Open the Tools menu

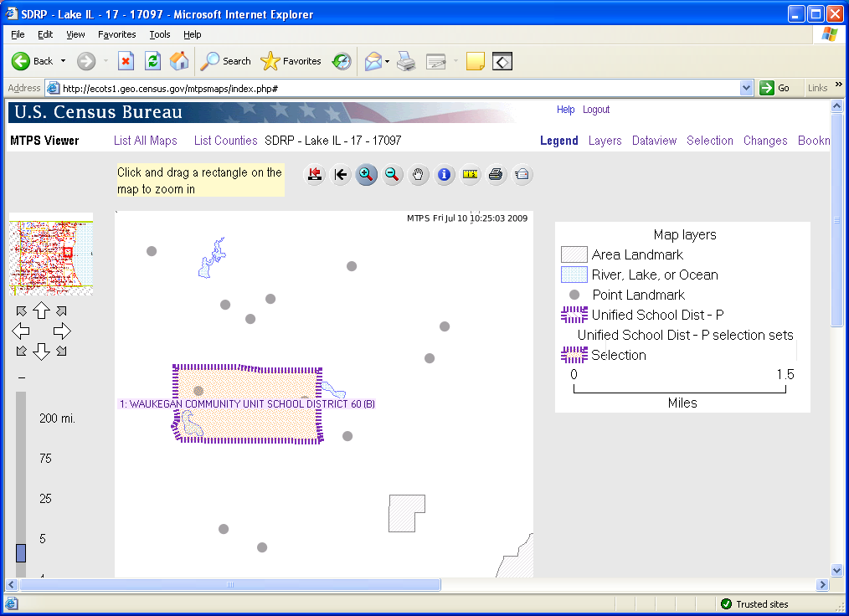click(x=159, y=34)
